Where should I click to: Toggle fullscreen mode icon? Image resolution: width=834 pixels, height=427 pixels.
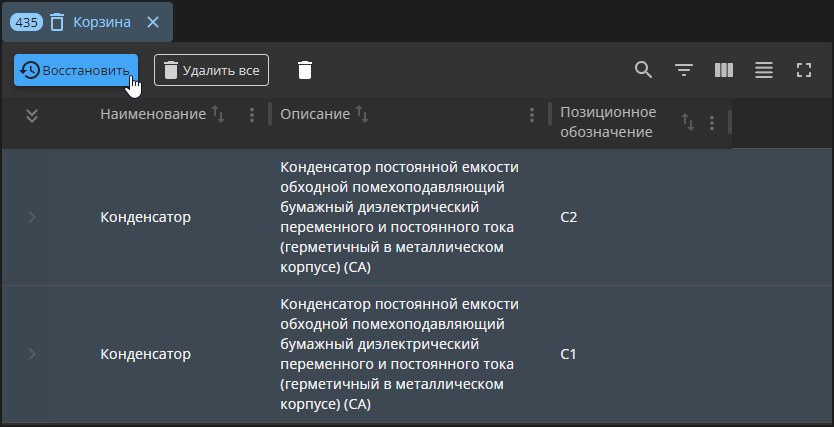coord(804,70)
